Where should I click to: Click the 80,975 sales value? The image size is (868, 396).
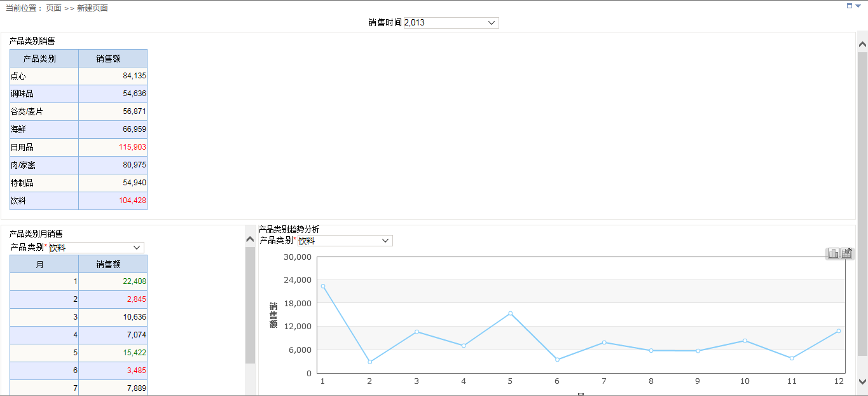click(x=134, y=165)
